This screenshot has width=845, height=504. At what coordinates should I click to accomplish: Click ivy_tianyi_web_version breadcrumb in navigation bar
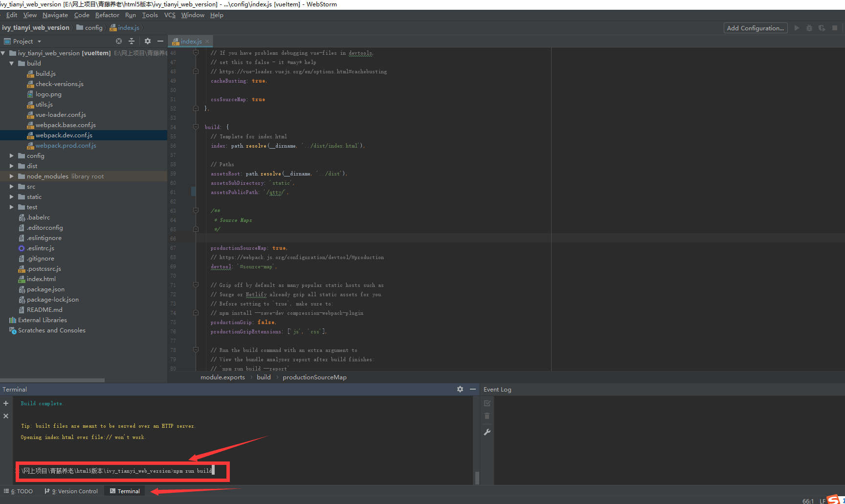[x=36, y=28]
